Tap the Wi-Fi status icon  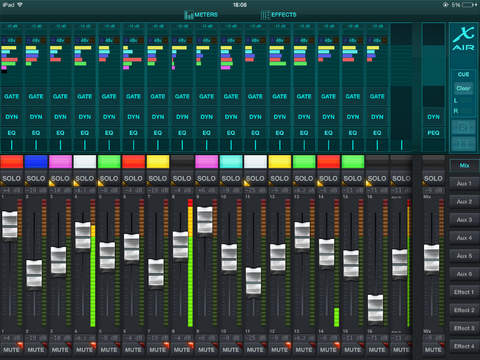click(x=20, y=5)
